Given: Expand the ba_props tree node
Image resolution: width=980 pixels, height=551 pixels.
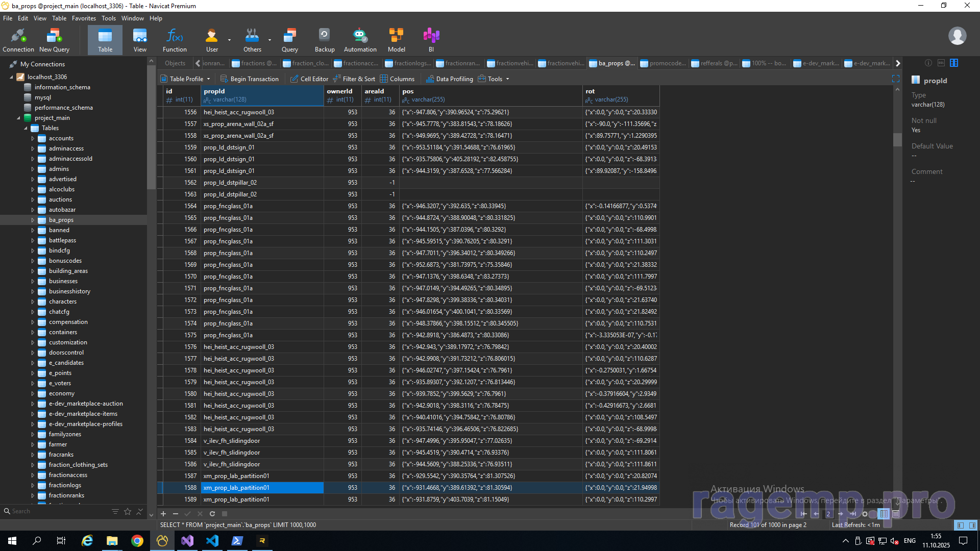Looking at the screenshot, I should point(33,220).
